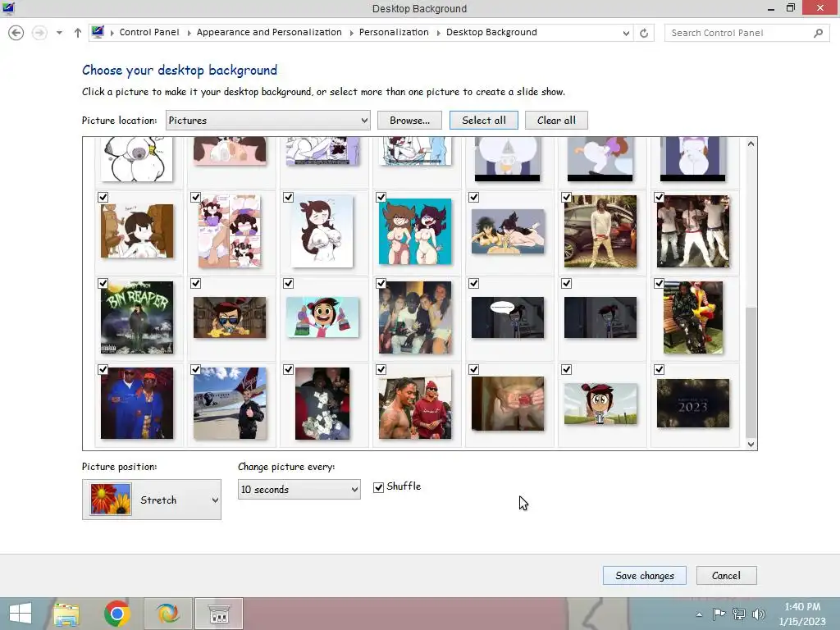
Task: Go up one level with Up arrow
Action: pos(78,33)
